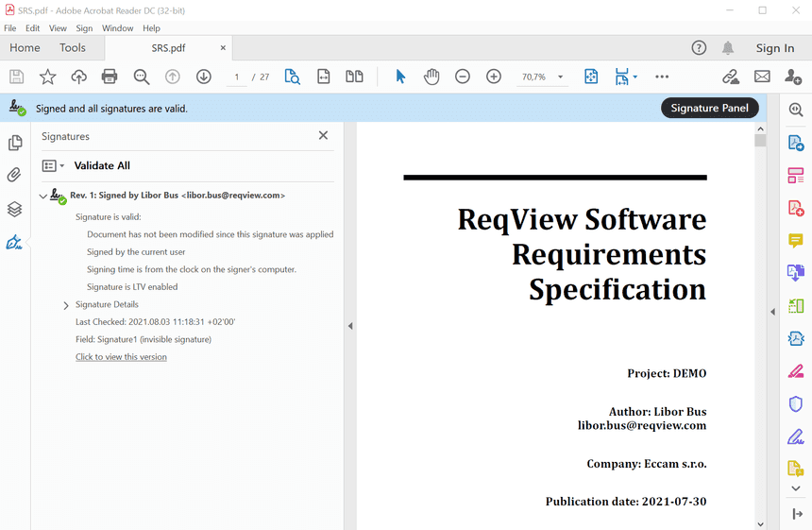The width and height of the screenshot is (812, 530).
Task: Open Layers sidebar panel
Action: [14, 209]
